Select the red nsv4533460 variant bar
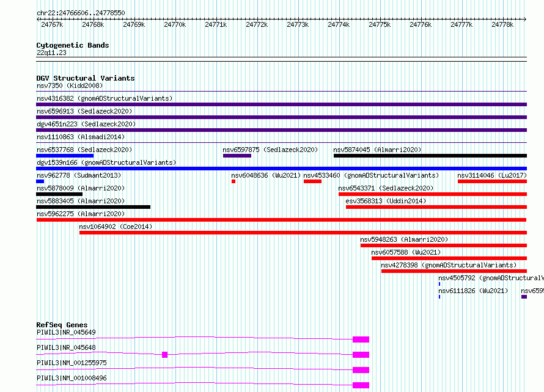The height and width of the screenshot is (392, 544). pyautogui.click(x=312, y=181)
